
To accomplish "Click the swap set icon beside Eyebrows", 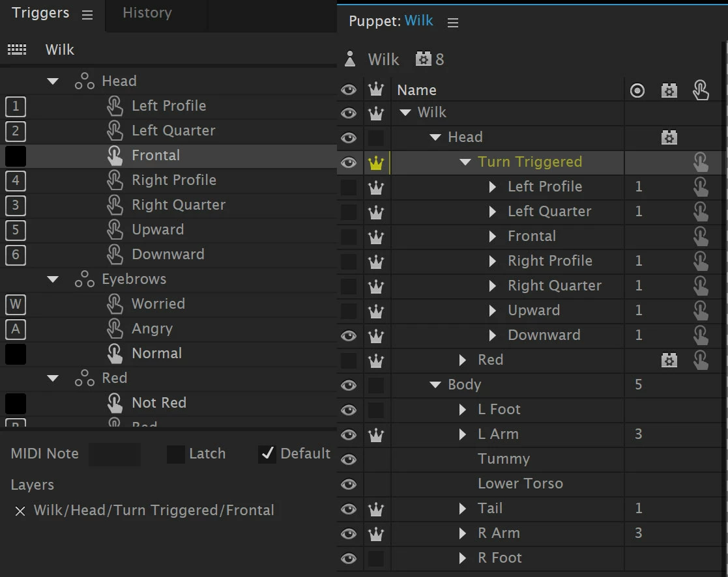I will tap(85, 279).
